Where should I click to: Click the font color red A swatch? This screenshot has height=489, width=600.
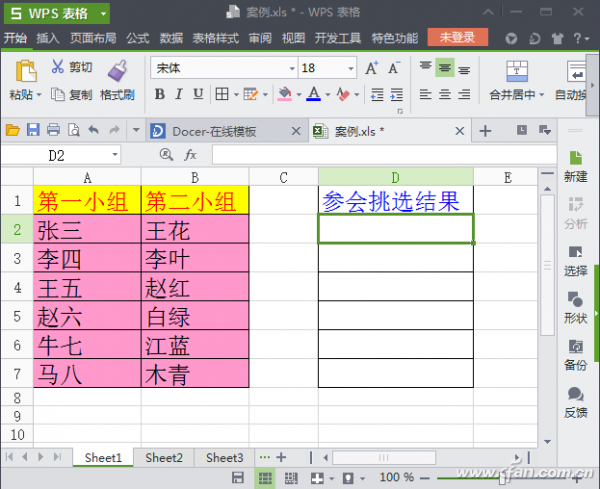coord(313,94)
